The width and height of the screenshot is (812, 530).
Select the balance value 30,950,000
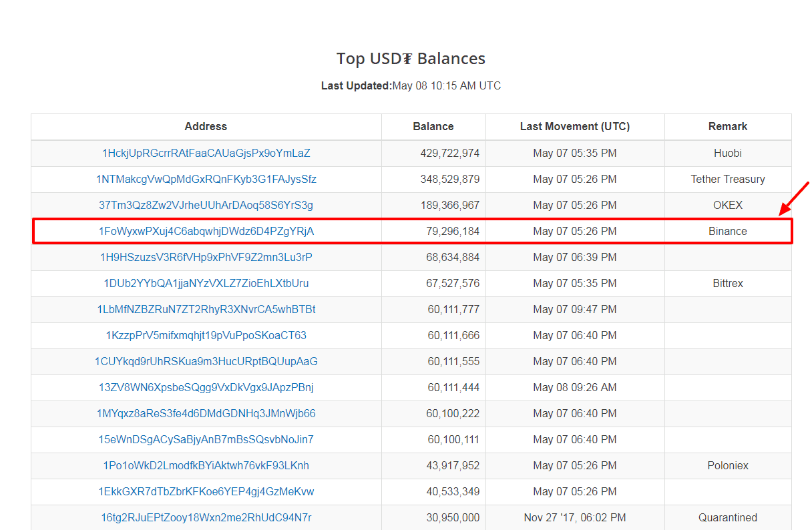coord(453,518)
